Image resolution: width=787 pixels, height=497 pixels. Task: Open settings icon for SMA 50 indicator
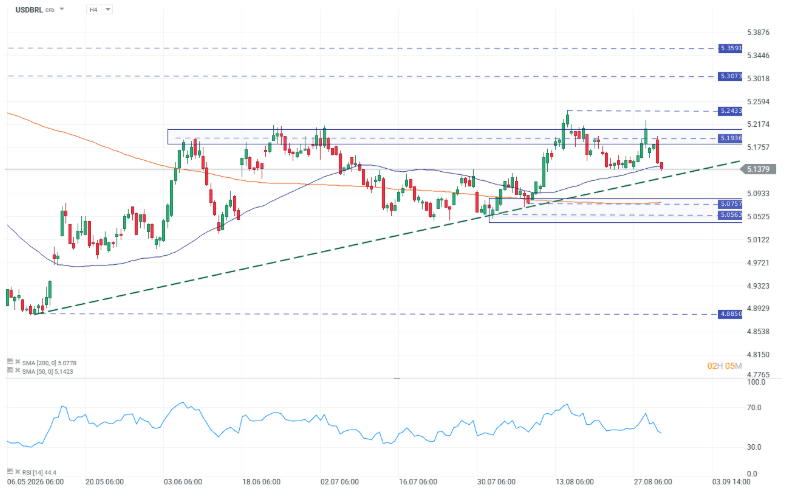tap(10, 370)
